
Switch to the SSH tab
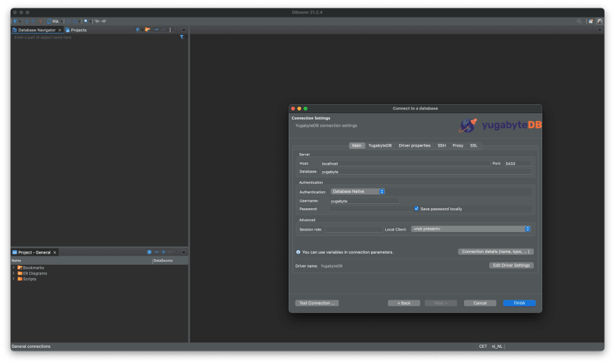pos(442,145)
